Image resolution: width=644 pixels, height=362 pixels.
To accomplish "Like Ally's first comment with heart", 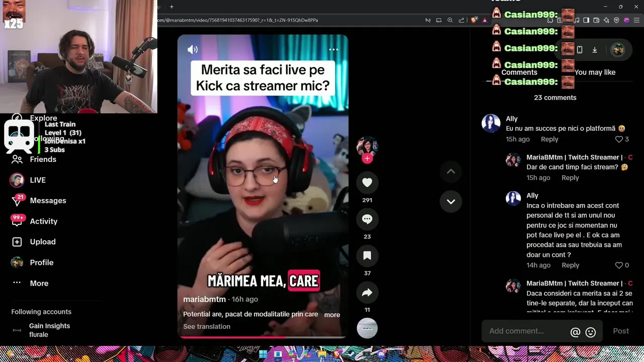I will click(x=619, y=139).
